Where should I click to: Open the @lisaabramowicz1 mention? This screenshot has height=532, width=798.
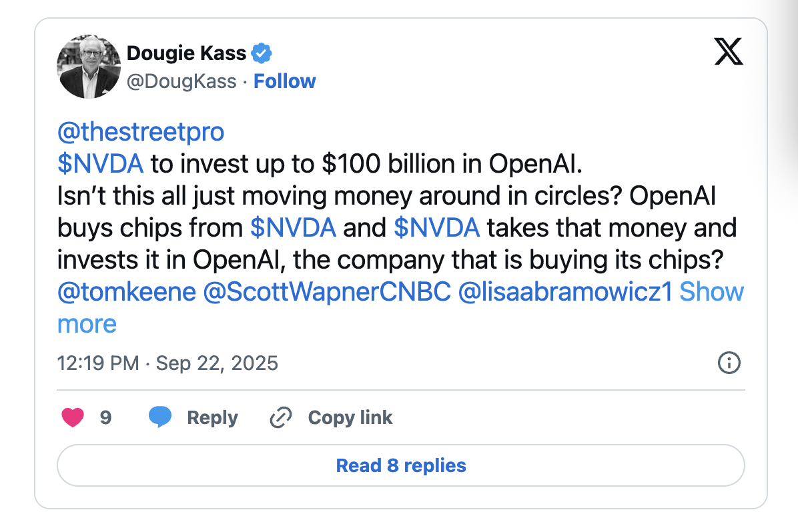pyautogui.click(x=565, y=292)
